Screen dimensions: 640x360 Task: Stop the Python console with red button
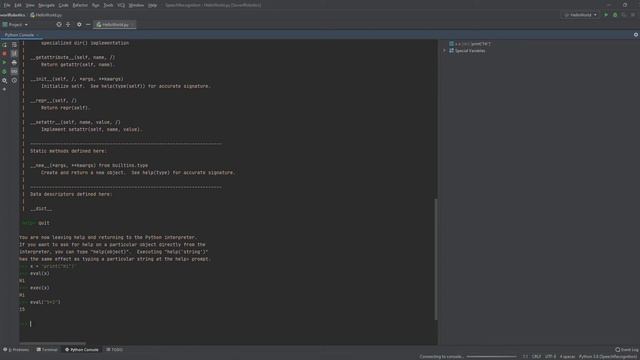[4, 53]
